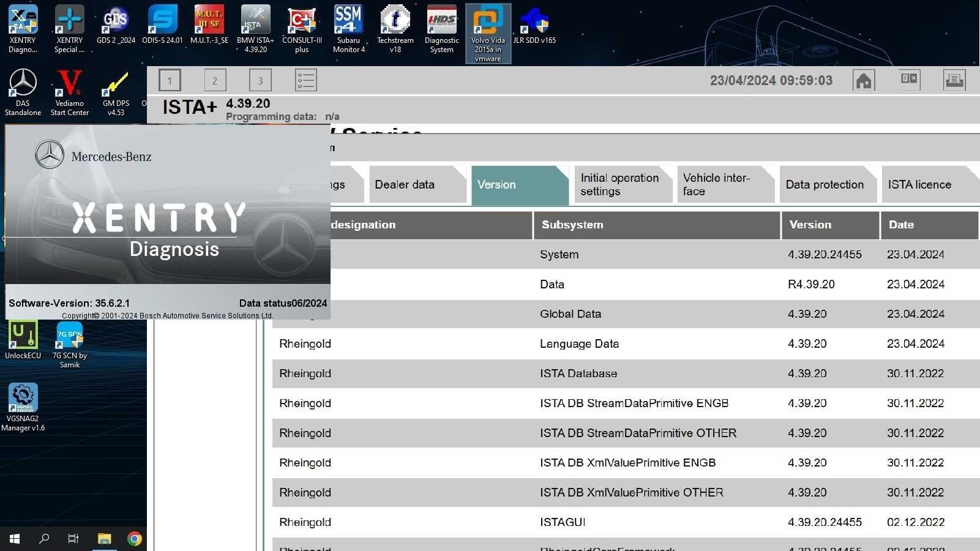The width and height of the screenshot is (980, 551).
Task: Launch Subaru Monitor 4 shortcut
Action: tap(348, 29)
